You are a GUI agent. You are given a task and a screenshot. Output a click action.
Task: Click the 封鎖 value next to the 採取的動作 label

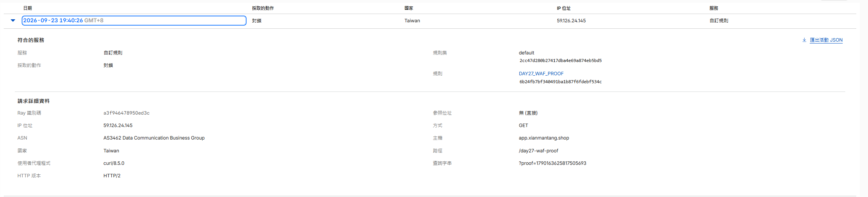point(108,65)
